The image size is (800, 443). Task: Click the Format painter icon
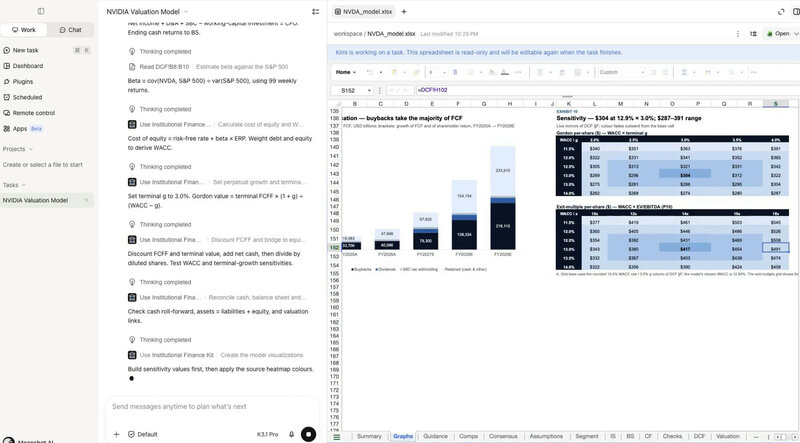pyautogui.click(x=416, y=72)
